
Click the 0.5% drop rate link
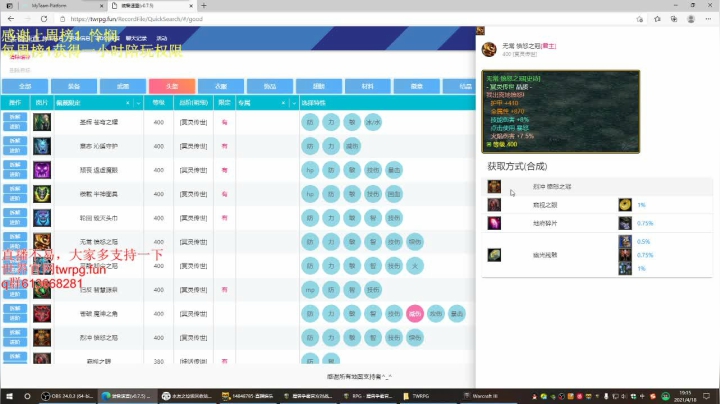pos(643,241)
